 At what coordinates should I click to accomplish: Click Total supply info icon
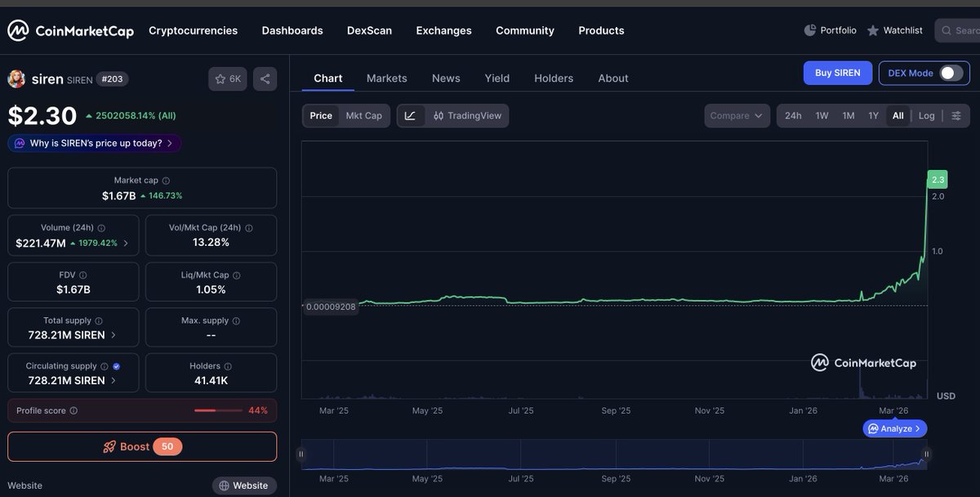(99, 321)
